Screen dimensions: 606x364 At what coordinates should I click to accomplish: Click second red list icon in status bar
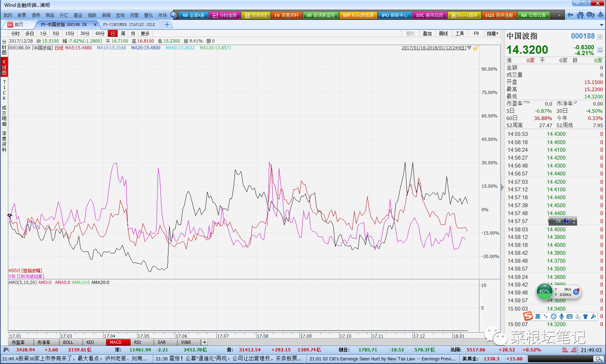574,350
